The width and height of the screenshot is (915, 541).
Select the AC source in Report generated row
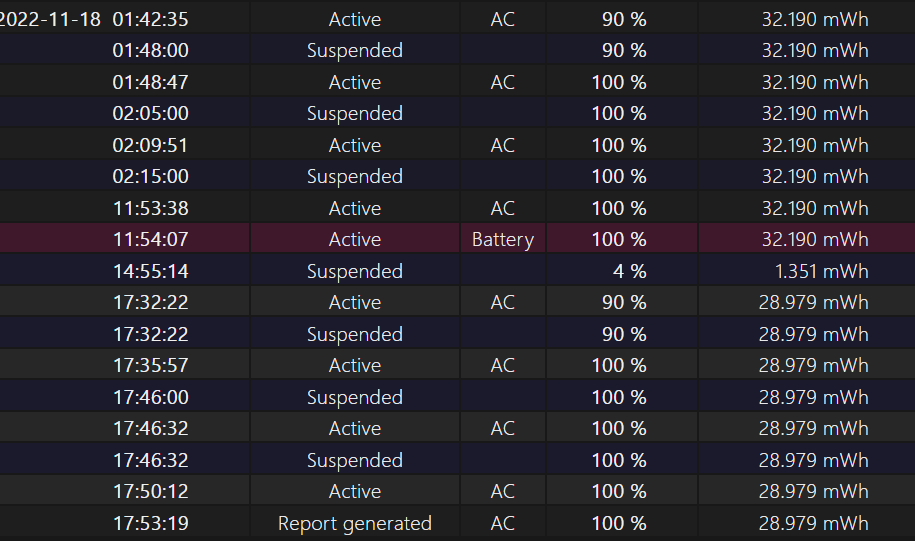tap(502, 523)
